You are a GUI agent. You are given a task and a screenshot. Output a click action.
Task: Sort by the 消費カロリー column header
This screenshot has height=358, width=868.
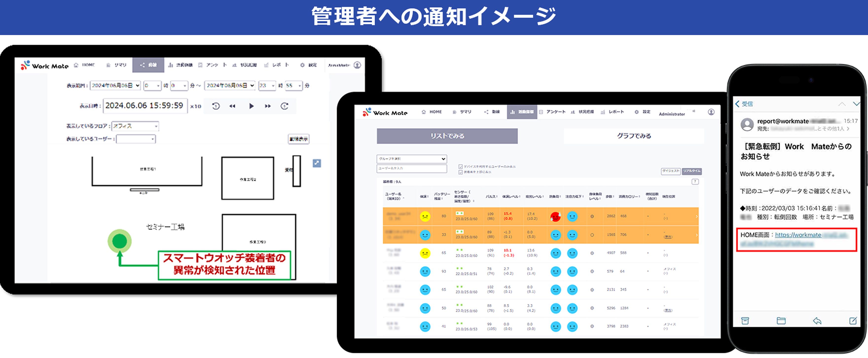click(630, 196)
